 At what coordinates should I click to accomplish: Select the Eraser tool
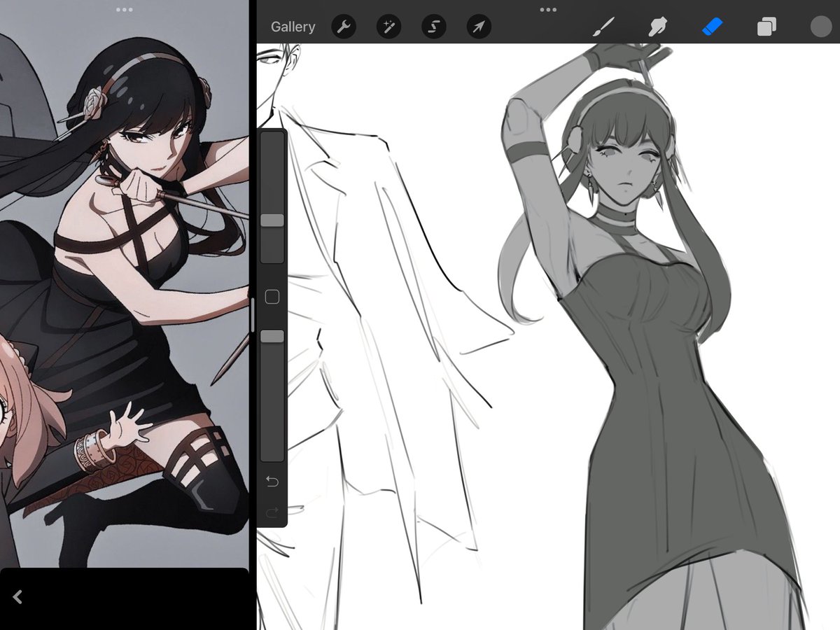pos(711,27)
